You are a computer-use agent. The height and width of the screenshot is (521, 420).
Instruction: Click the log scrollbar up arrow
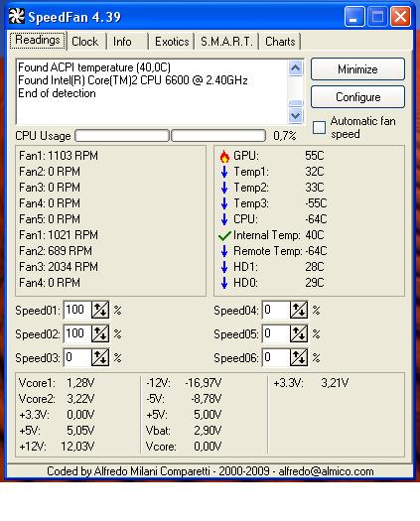coord(295,68)
